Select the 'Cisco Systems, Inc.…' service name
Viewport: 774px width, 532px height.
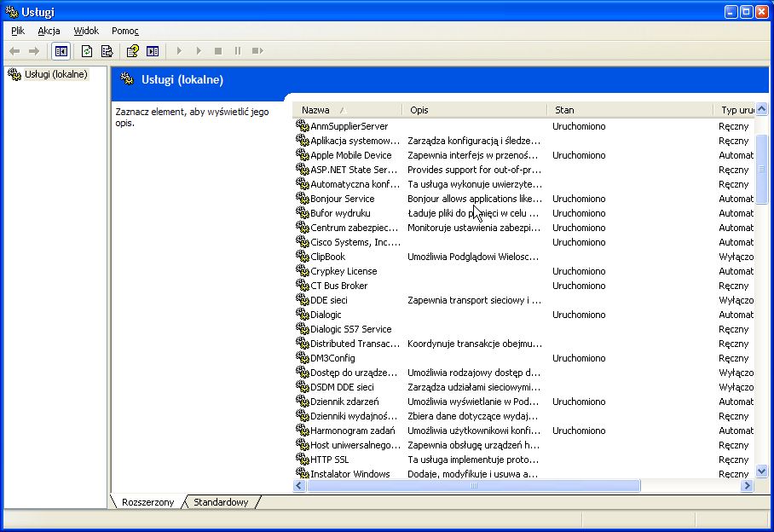[x=355, y=242]
